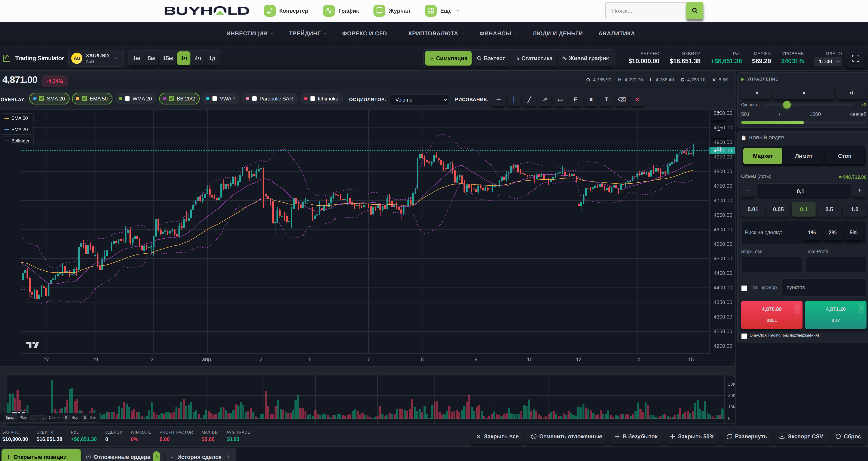This screenshot has width=868, height=461.
Task: Expand the ФОРЕКС И CFD menu
Action: 367,33
